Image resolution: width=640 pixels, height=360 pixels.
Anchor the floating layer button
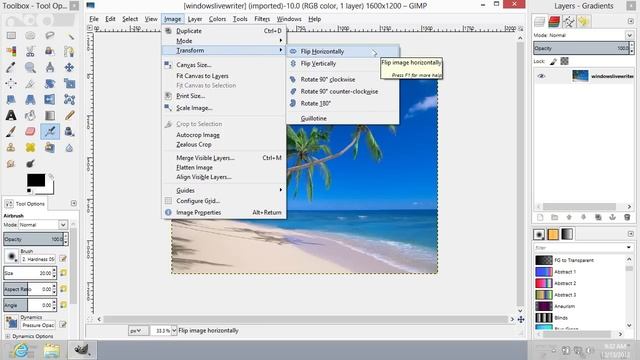point(612,218)
